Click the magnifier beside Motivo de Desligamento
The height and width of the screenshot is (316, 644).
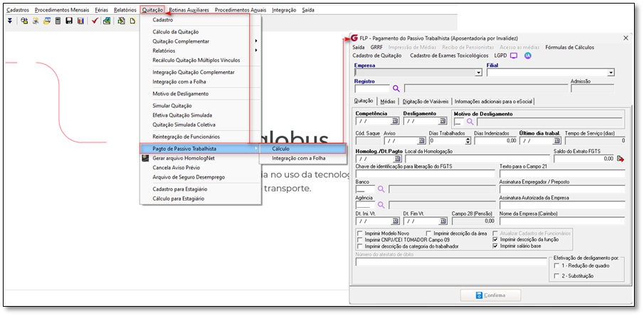tap(470, 122)
